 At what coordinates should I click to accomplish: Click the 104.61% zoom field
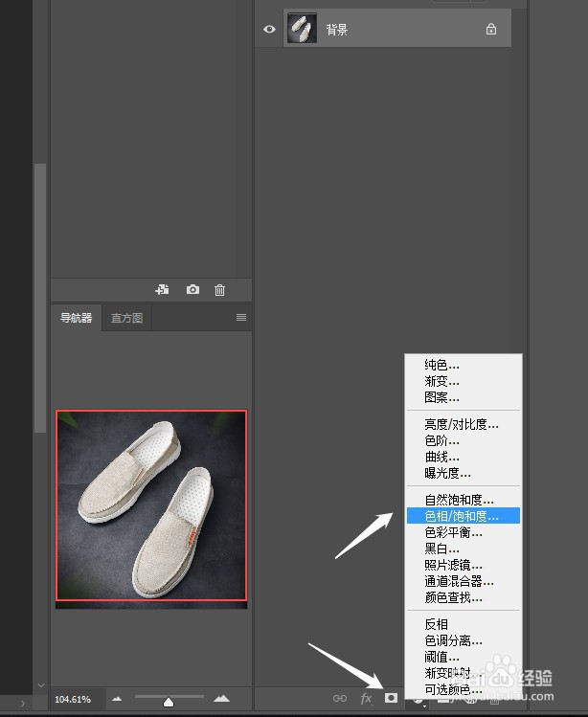tap(73, 699)
